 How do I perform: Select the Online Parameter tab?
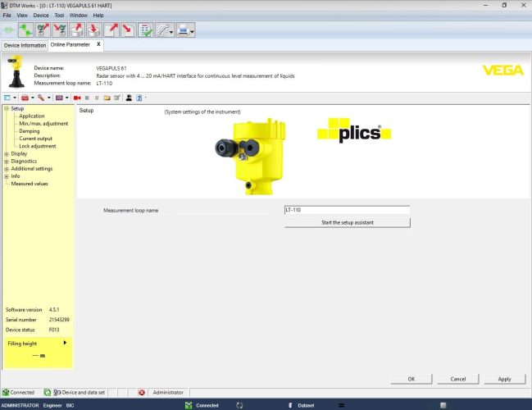pos(70,44)
